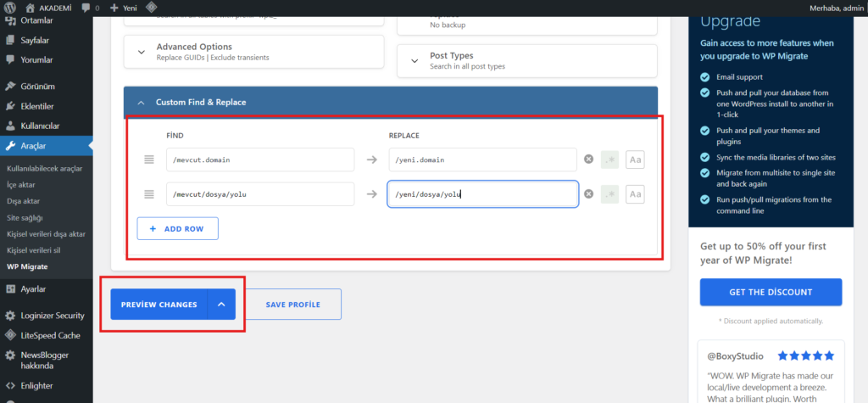This screenshot has width=868, height=403.
Task: Click the /yeni/dosya/yolu replace field
Action: [x=482, y=194]
